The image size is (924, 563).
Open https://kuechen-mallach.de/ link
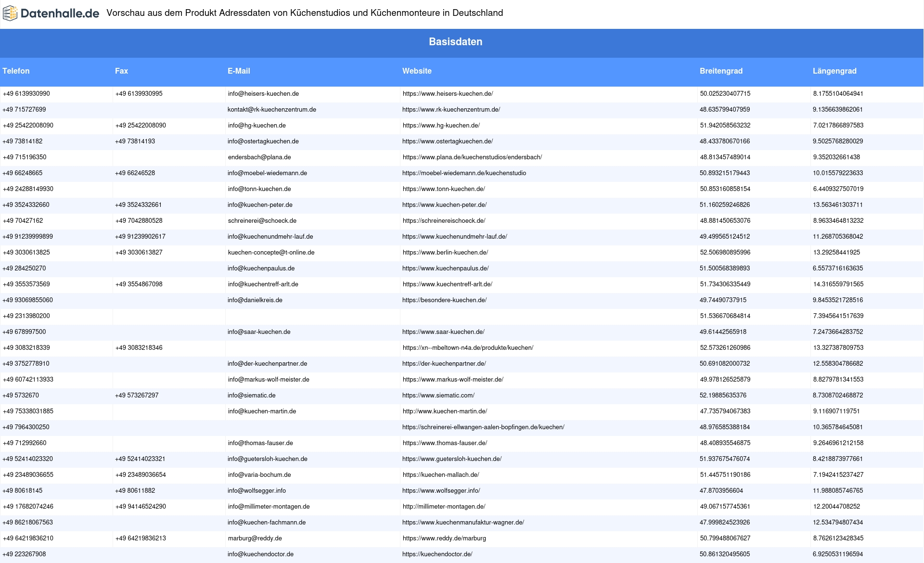pyautogui.click(x=441, y=475)
